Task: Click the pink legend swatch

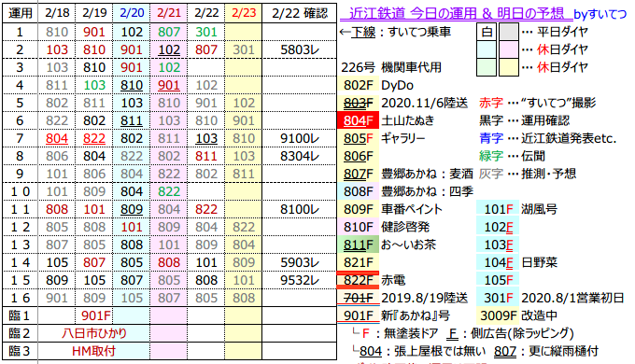Action: (509, 49)
